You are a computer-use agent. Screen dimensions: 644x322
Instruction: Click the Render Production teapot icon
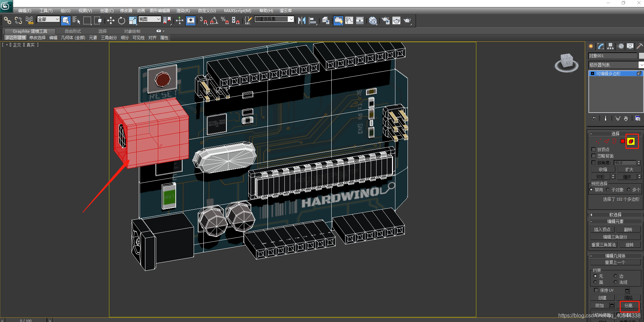(408, 21)
